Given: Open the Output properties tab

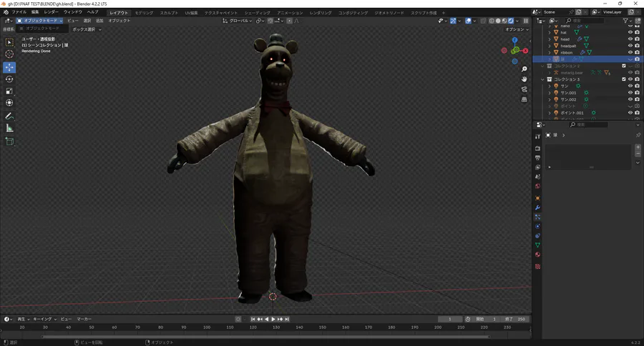Looking at the screenshot, I should (537, 157).
